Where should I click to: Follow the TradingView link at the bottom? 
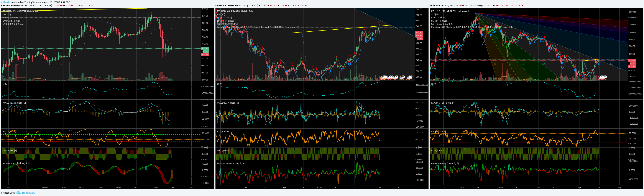(x=28, y=193)
